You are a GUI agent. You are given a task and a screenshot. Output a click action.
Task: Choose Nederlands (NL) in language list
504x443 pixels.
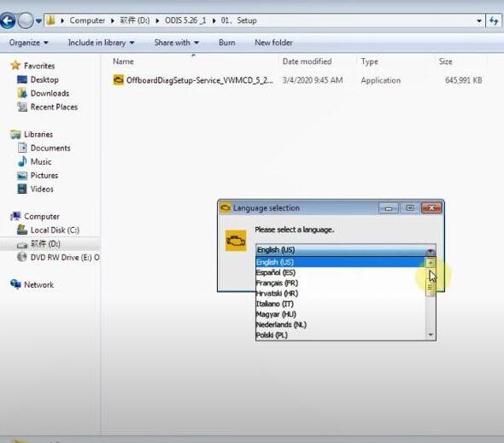click(x=341, y=324)
